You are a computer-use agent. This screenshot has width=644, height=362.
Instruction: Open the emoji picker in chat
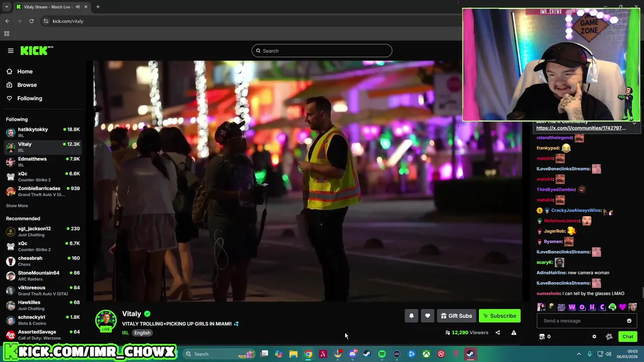(629, 321)
